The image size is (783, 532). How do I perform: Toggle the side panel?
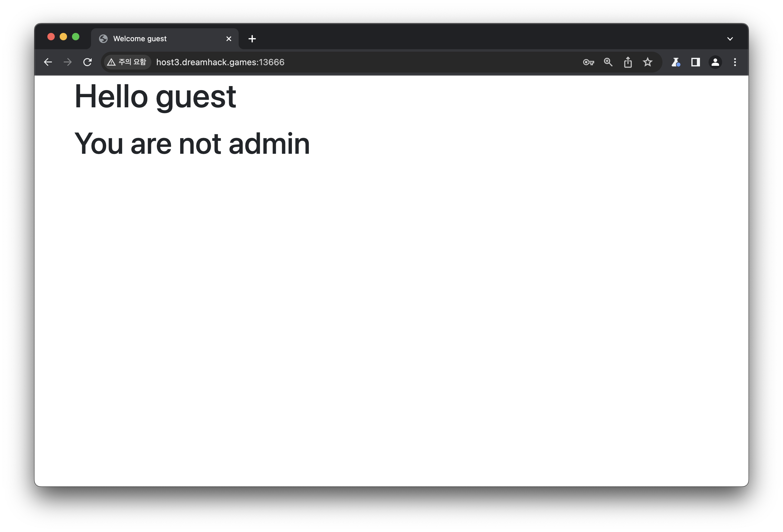click(x=695, y=62)
